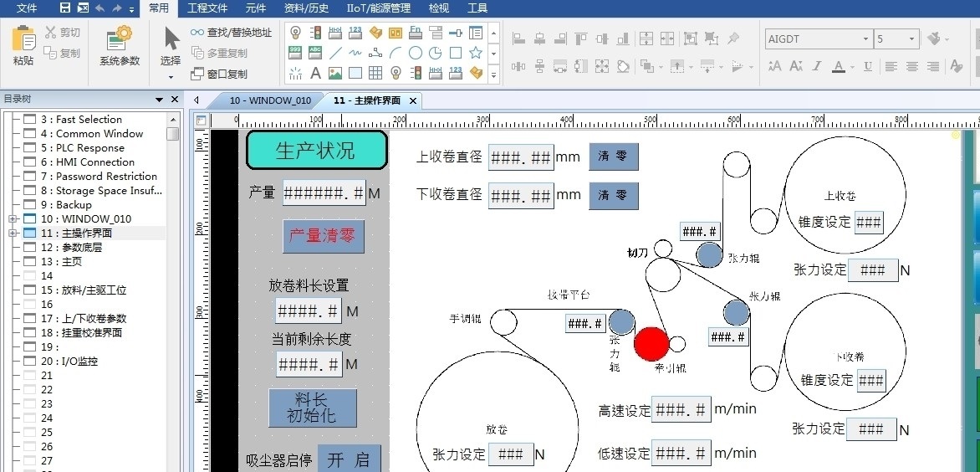Open the 文件 file menu
Image resolution: width=980 pixels, height=472 pixels.
click(x=27, y=8)
